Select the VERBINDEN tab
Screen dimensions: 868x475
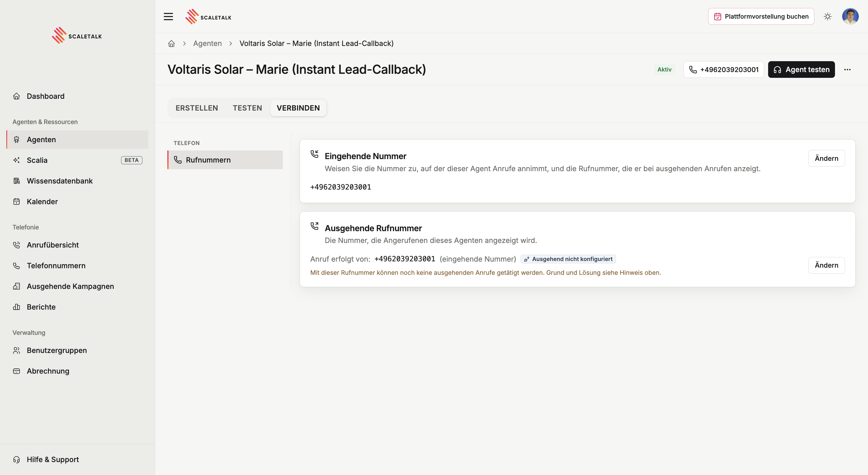298,108
